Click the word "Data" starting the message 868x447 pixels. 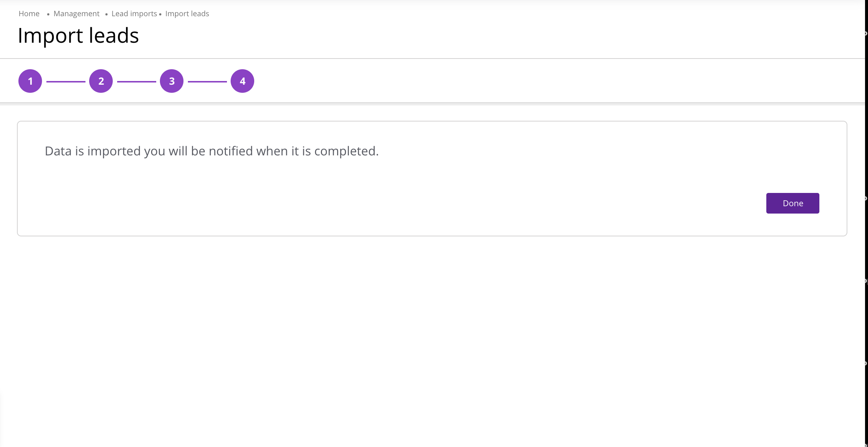click(58, 151)
